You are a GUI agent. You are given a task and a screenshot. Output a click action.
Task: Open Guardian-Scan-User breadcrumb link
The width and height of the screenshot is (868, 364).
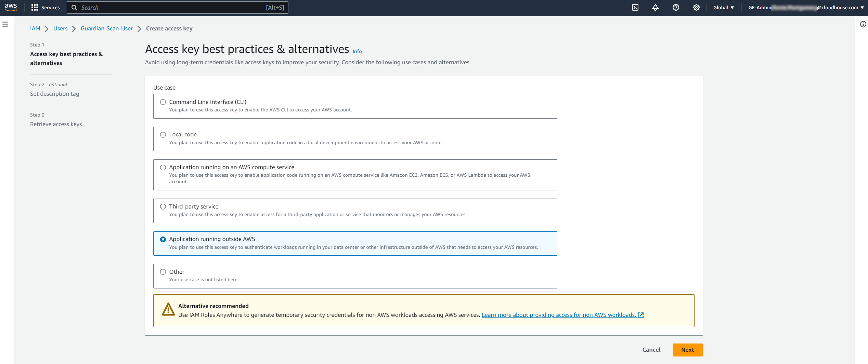[106, 29]
